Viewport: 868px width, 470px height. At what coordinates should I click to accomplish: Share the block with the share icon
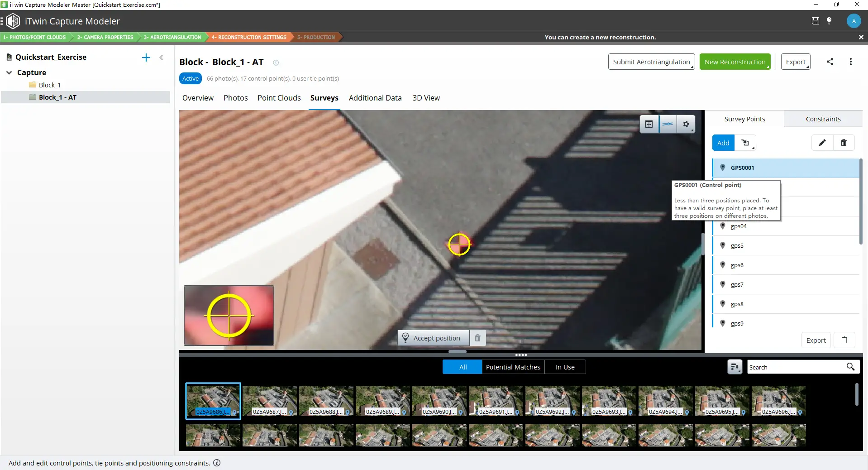830,62
